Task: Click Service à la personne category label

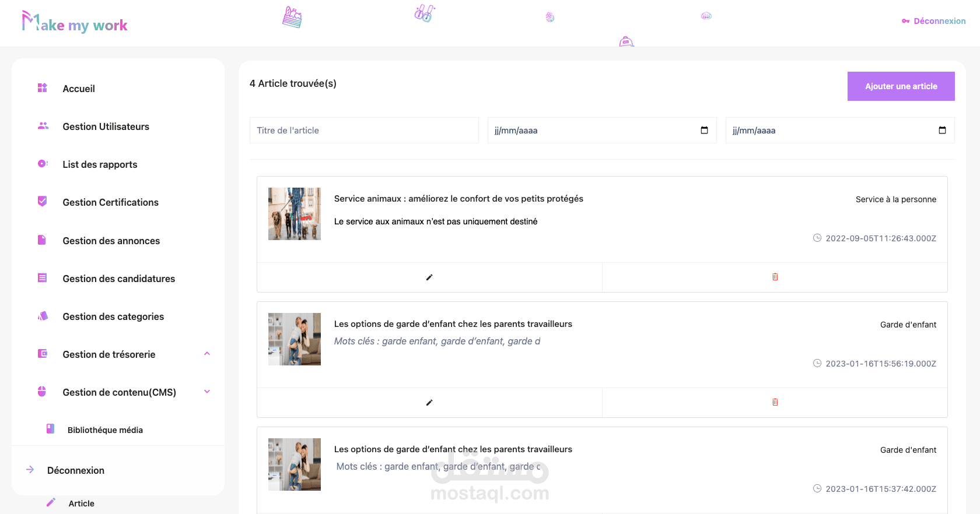Action: tap(896, 199)
